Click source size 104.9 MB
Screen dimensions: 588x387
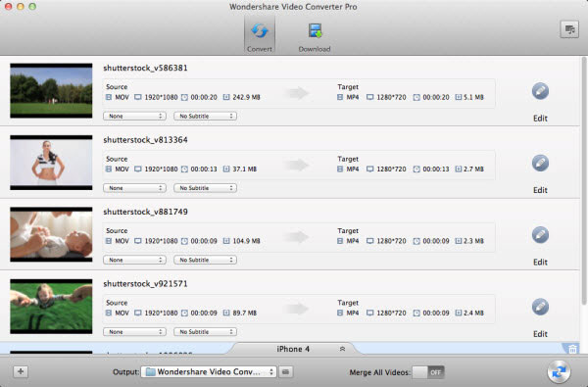(x=246, y=241)
